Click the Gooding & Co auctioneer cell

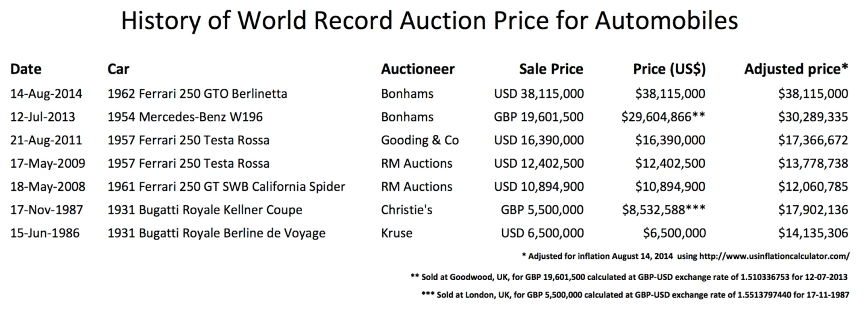tap(420, 140)
